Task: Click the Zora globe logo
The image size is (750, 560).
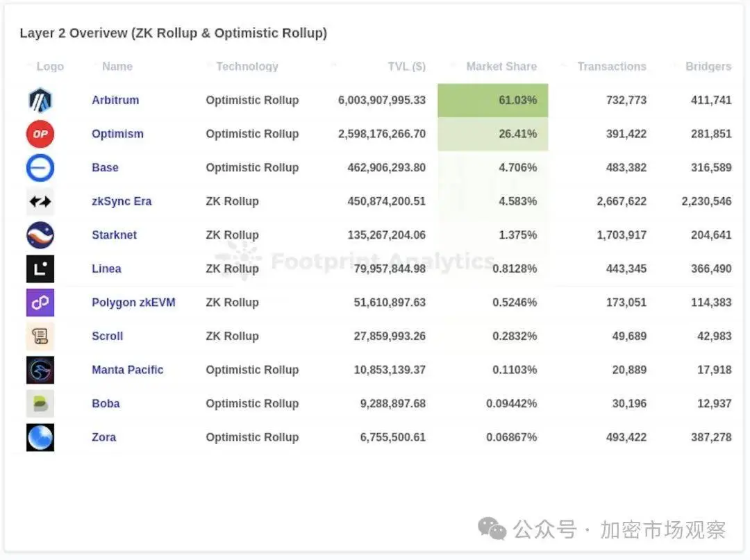Action: tap(40, 437)
